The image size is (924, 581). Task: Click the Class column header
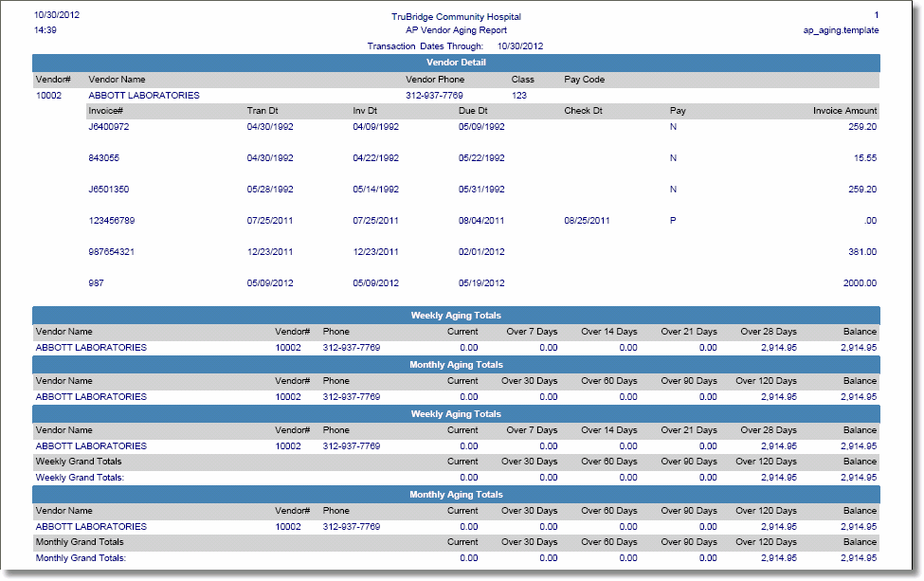523,80
